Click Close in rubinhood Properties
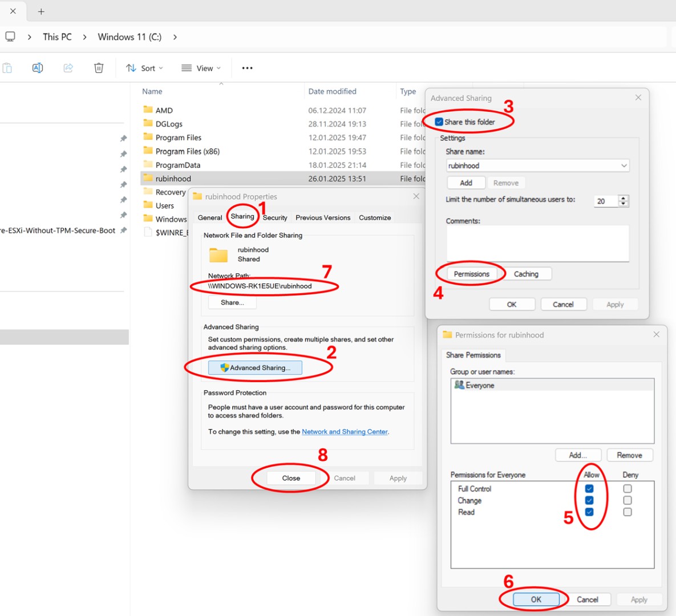This screenshot has width=676, height=616. pyautogui.click(x=291, y=478)
